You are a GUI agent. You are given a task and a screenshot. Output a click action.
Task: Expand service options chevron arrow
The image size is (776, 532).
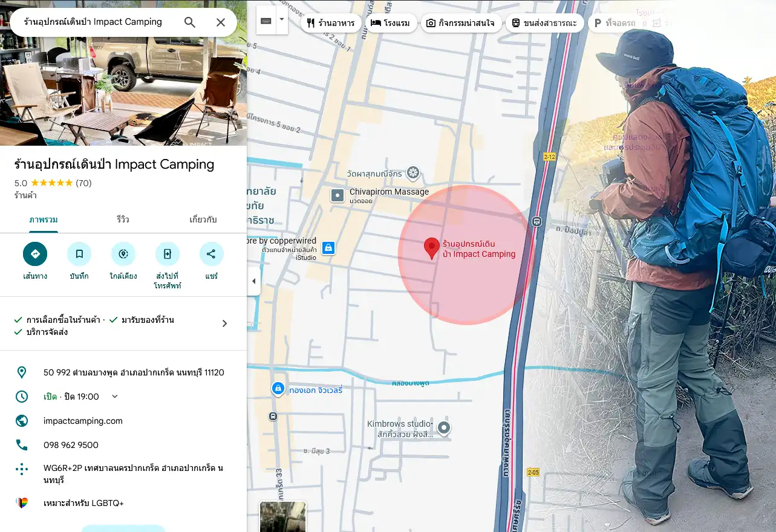224,323
